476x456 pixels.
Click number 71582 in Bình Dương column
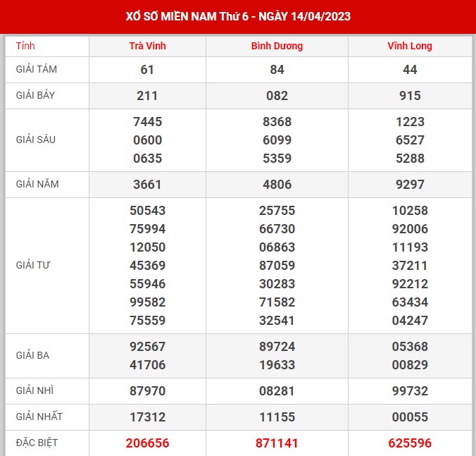(277, 302)
